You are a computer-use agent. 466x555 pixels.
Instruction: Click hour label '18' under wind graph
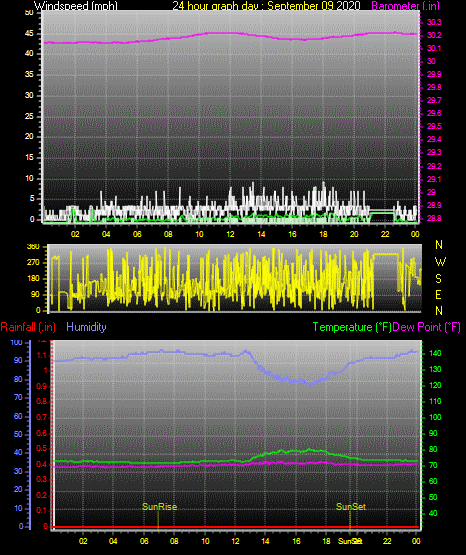tap(323, 234)
